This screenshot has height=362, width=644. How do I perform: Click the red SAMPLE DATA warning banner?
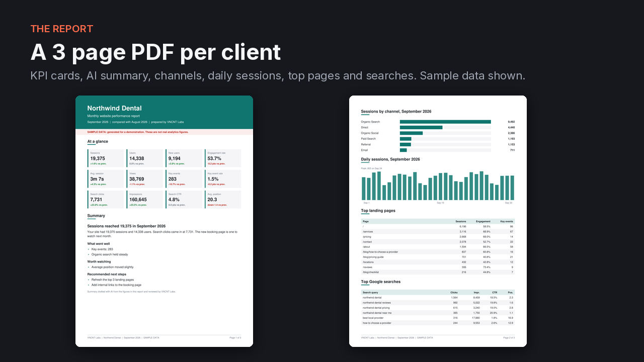point(164,132)
